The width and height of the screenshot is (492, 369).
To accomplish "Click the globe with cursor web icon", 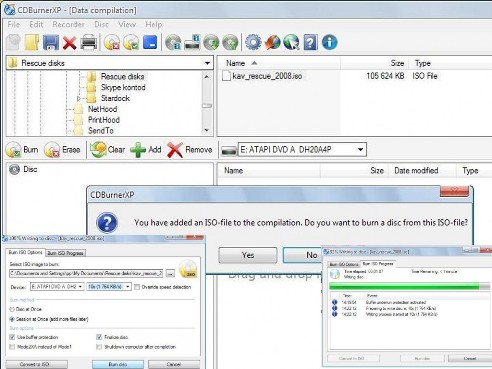I will coord(291,43).
